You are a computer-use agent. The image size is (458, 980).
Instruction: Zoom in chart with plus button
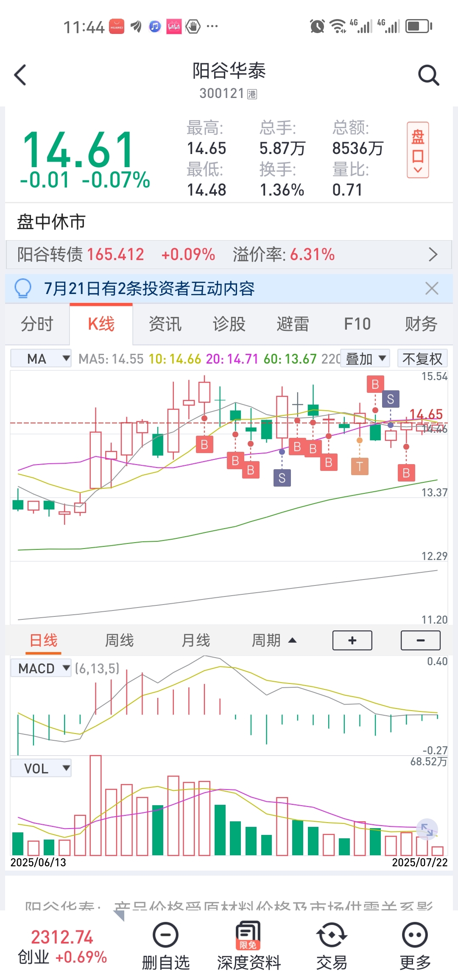[x=352, y=640]
